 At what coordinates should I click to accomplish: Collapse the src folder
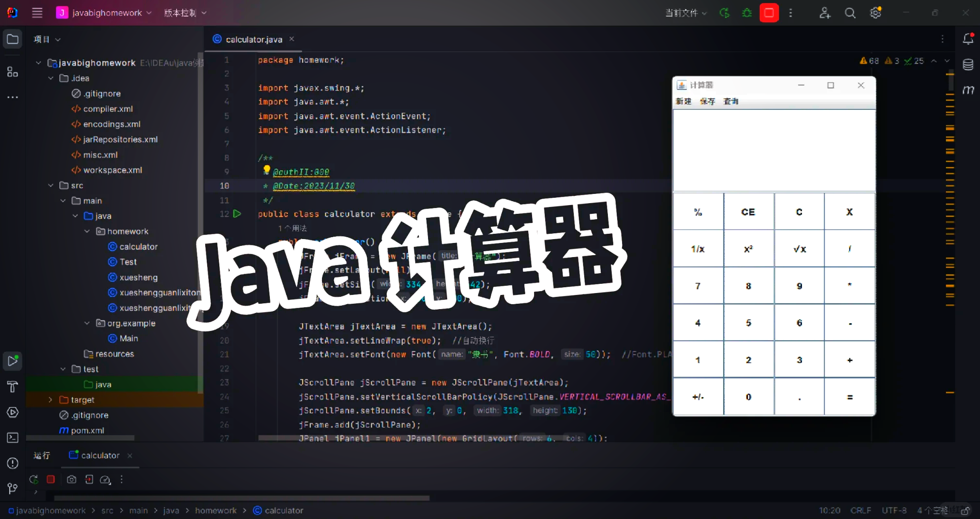click(x=51, y=186)
